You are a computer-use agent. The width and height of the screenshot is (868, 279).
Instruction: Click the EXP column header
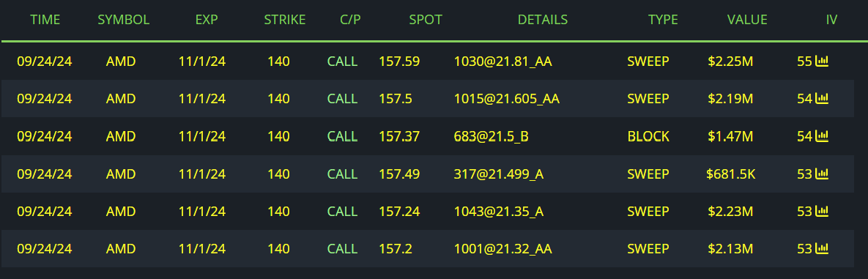pos(207,20)
